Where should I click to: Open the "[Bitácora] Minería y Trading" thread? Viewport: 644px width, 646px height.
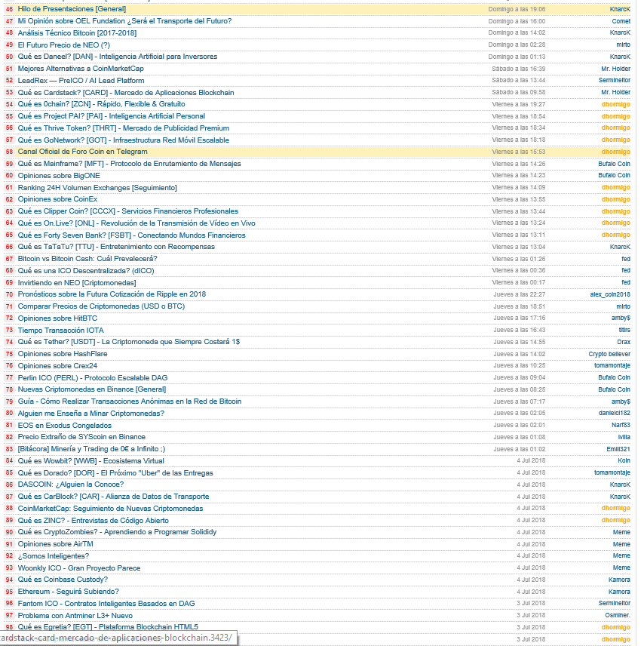click(91, 449)
